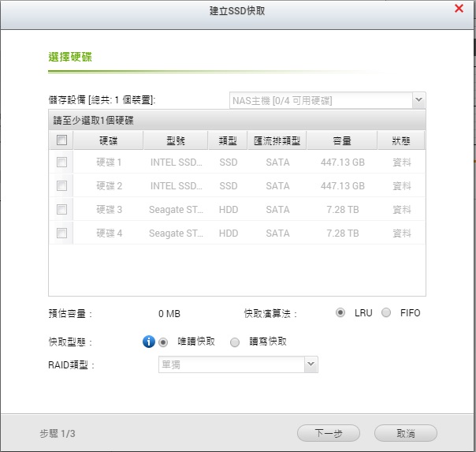Check the box for 硬碟 3
Viewport: 476px width, 452px height.
point(62,209)
